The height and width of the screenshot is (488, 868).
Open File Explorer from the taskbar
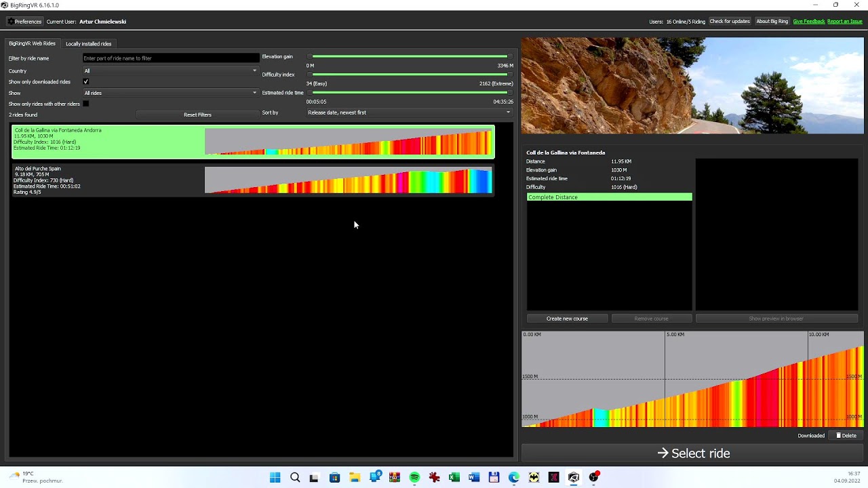355,478
